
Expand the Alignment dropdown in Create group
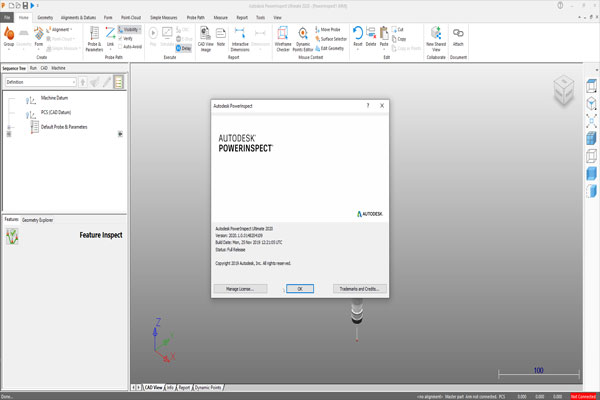(59, 30)
